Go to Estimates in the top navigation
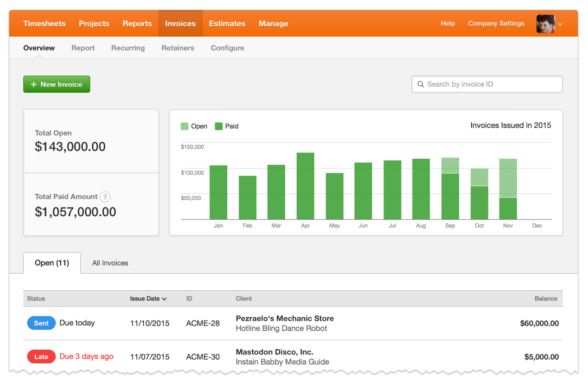The image size is (588, 383). pyautogui.click(x=227, y=23)
